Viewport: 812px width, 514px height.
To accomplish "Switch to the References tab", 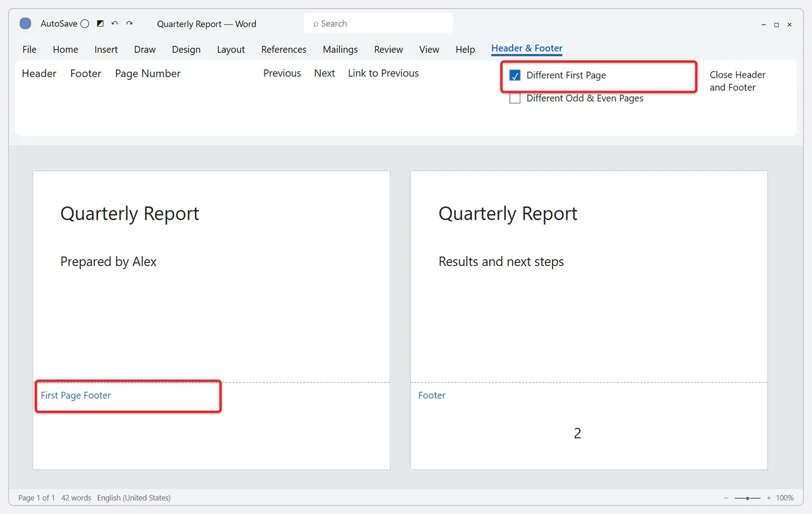I will 284,50.
